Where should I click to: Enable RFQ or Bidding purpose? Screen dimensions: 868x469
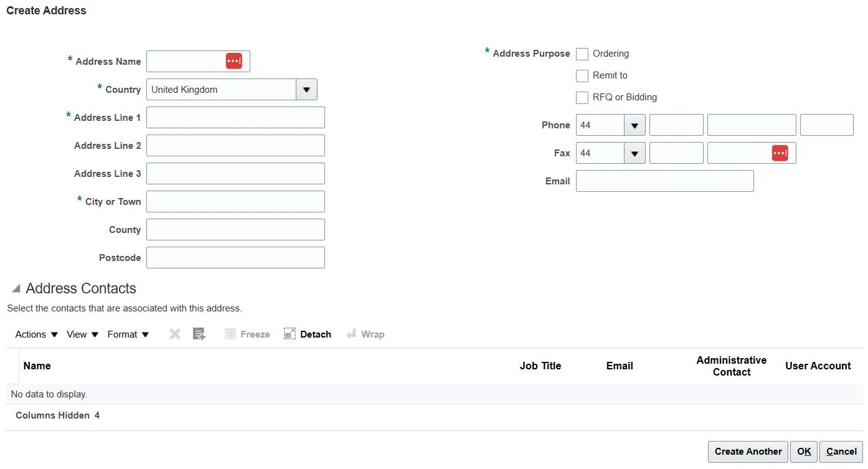(x=582, y=98)
